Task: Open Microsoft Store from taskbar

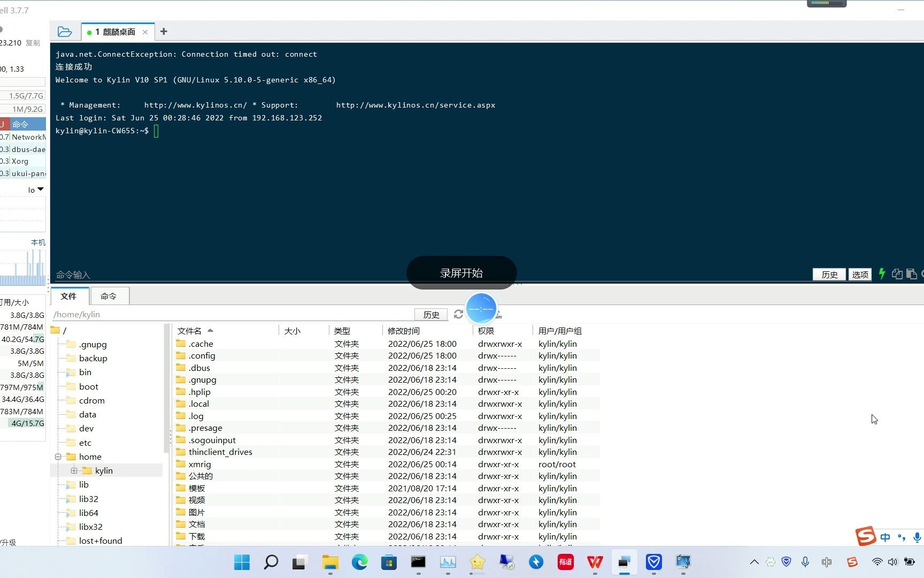Action: tap(389, 562)
